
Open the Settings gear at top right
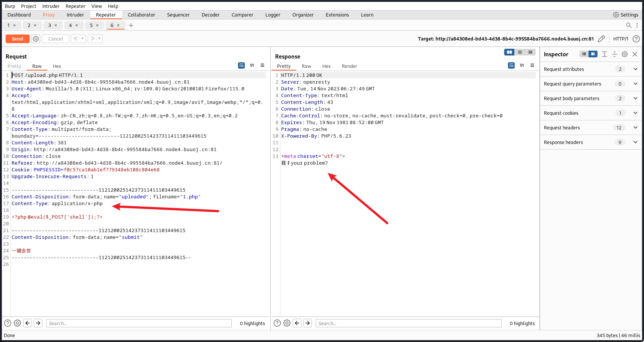(x=626, y=15)
